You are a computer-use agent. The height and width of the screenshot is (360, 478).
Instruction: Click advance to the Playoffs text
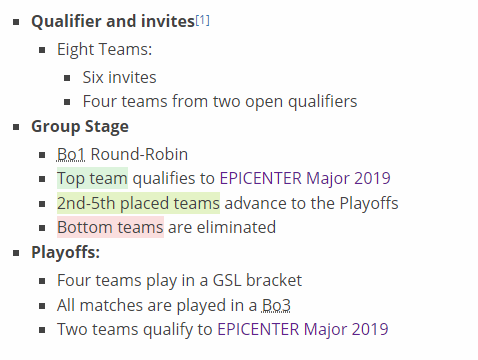311,203
